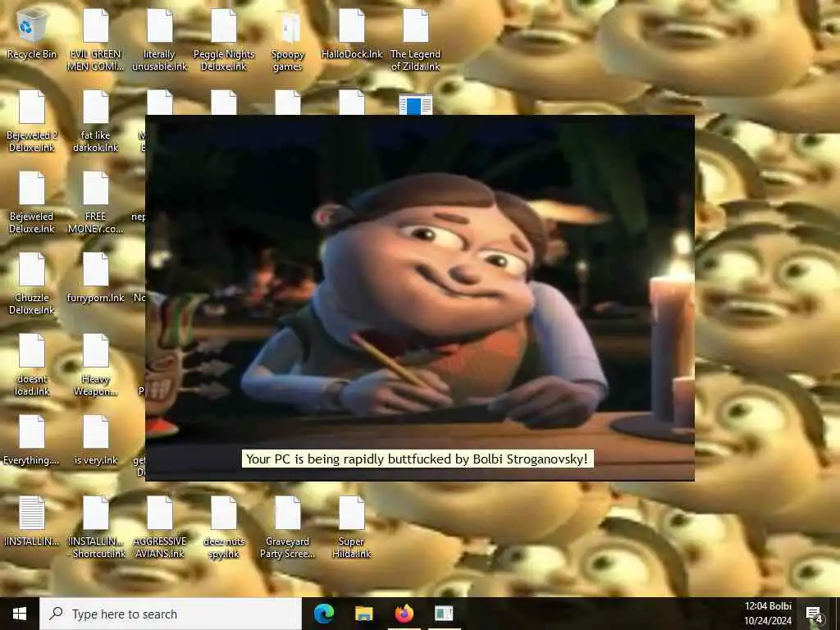Select Bejeweled 2 Deluxe.lnk shortcut
This screenshot has width=840, height=630.
tap(32, 121)
